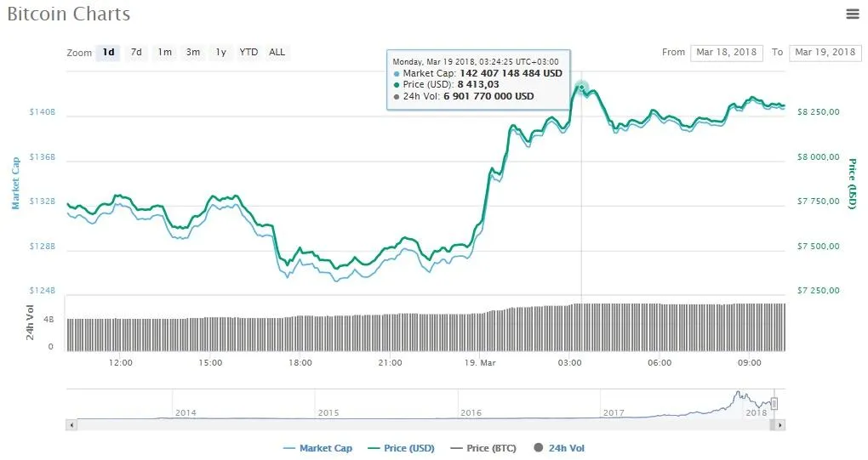Choose the 3m zoom option
The height and width of the screenshot is (460, 868).
[x=193, y=53]
